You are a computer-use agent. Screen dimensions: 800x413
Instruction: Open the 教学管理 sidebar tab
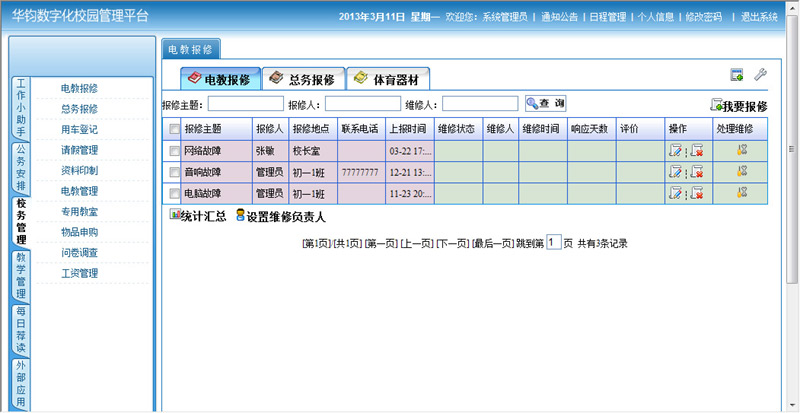21,275
